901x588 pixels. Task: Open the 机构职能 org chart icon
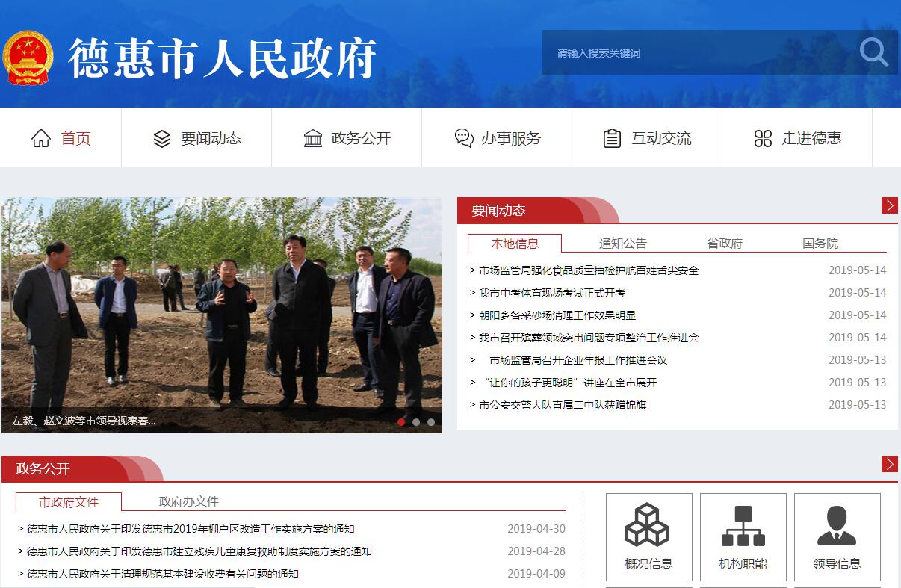pos(743,524)
